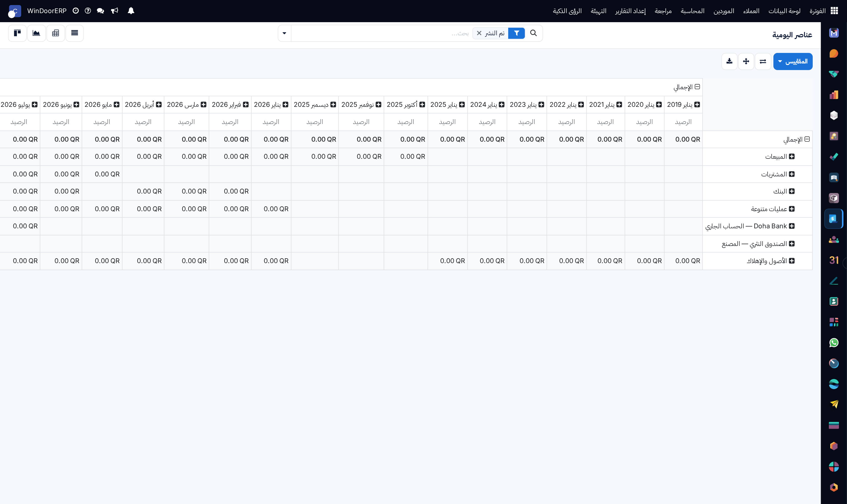
Task: Open the إعداد التقارير menu
Action: click(x=630, y=11)
